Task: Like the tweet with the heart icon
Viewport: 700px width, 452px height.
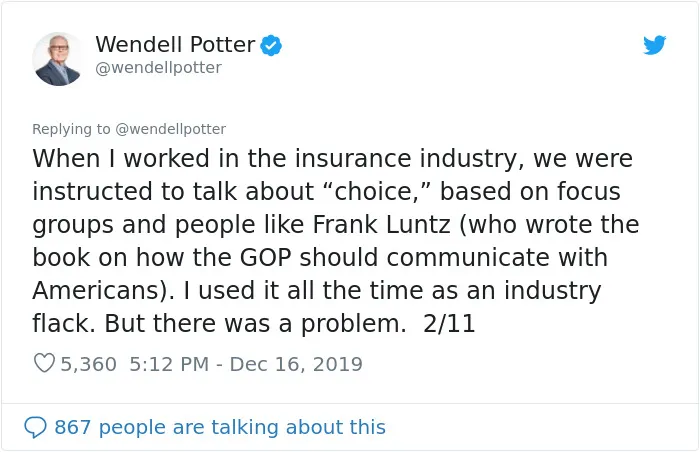Action: tap(44, 363)
